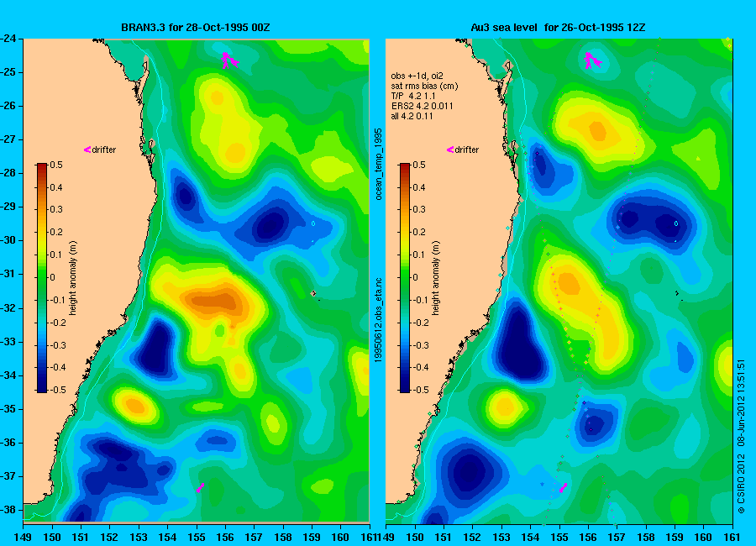Select the 'drifter' legend label in Au3 panel
Image resolution: width=756 pixels, height=546 pixels.
coord(467,150)
